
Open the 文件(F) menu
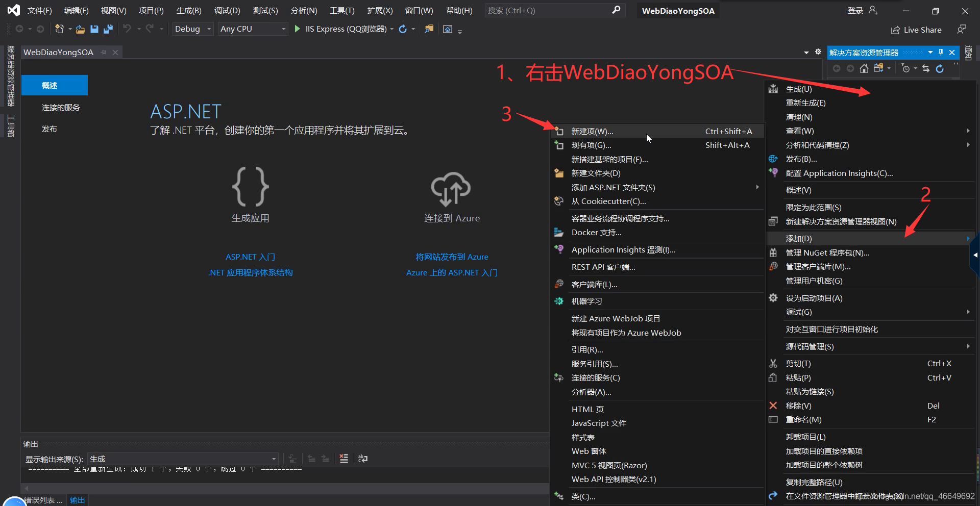pos(40,11)
